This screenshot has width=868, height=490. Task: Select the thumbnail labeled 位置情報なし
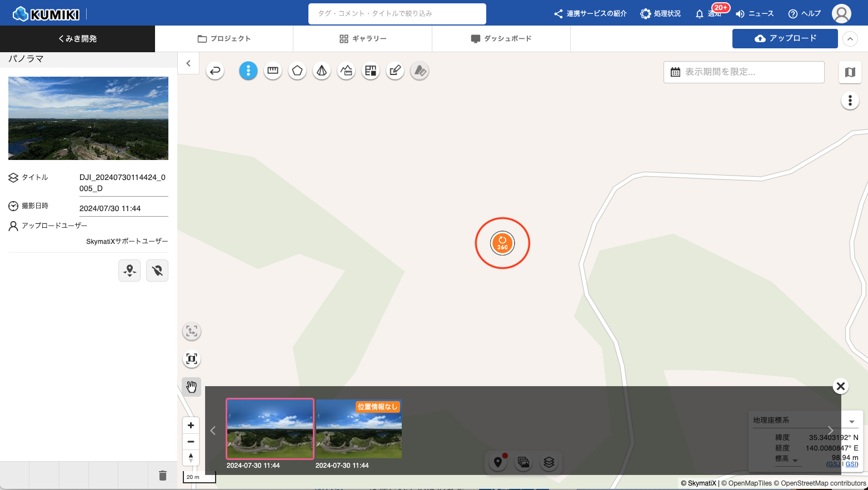[x=358, y=429]
